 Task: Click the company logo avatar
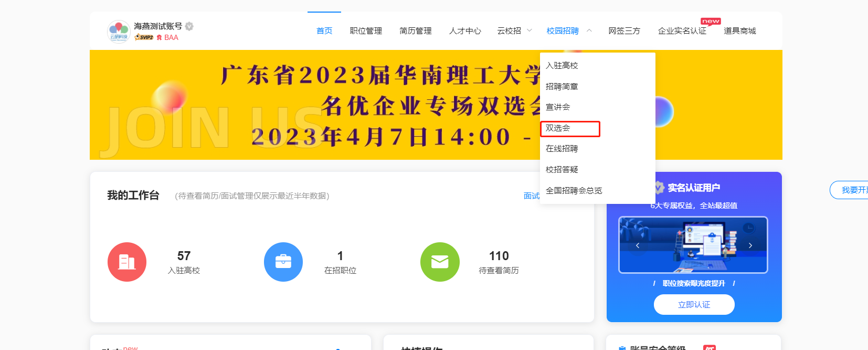click(x=119, y=32)
